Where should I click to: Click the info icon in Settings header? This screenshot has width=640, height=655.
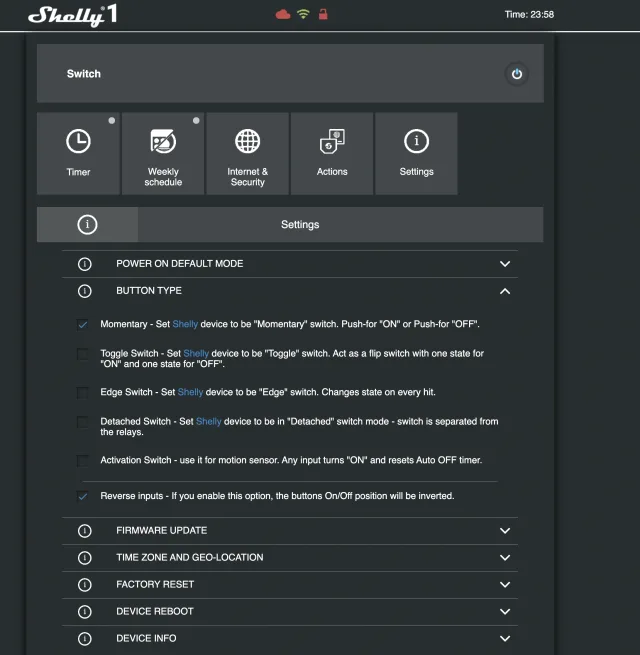tap(87, 224)
